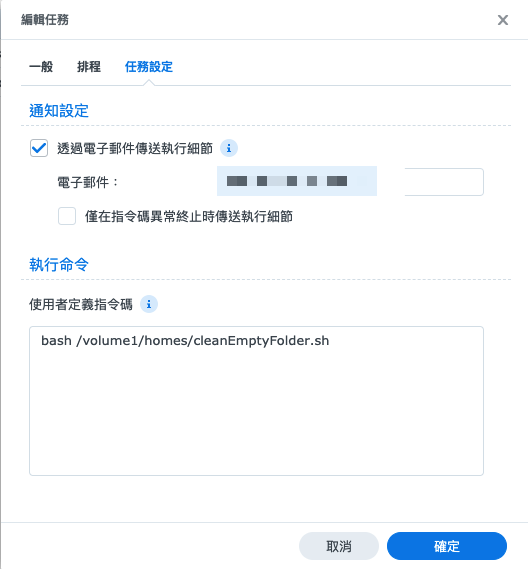The width and height of the screenshot is (528, 569).
Task: Switch to the 一般 tab
Action: [41, 67]
